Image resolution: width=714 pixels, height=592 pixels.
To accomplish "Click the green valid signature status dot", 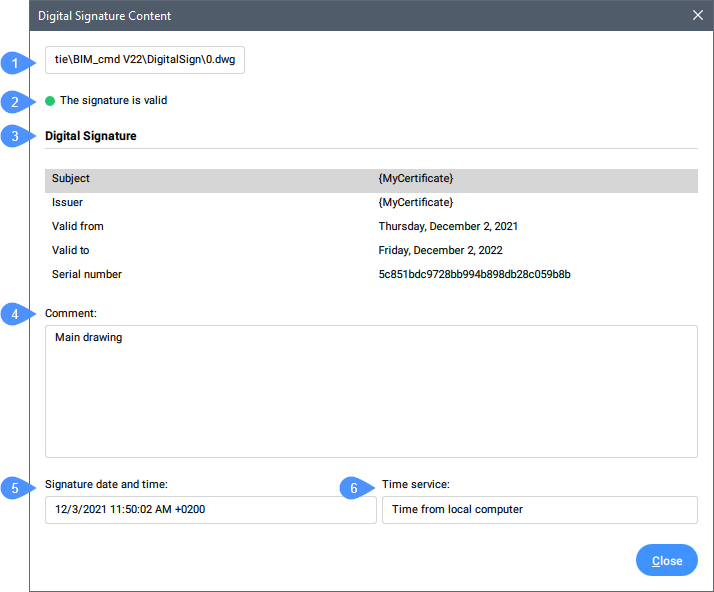I will 50,101.
